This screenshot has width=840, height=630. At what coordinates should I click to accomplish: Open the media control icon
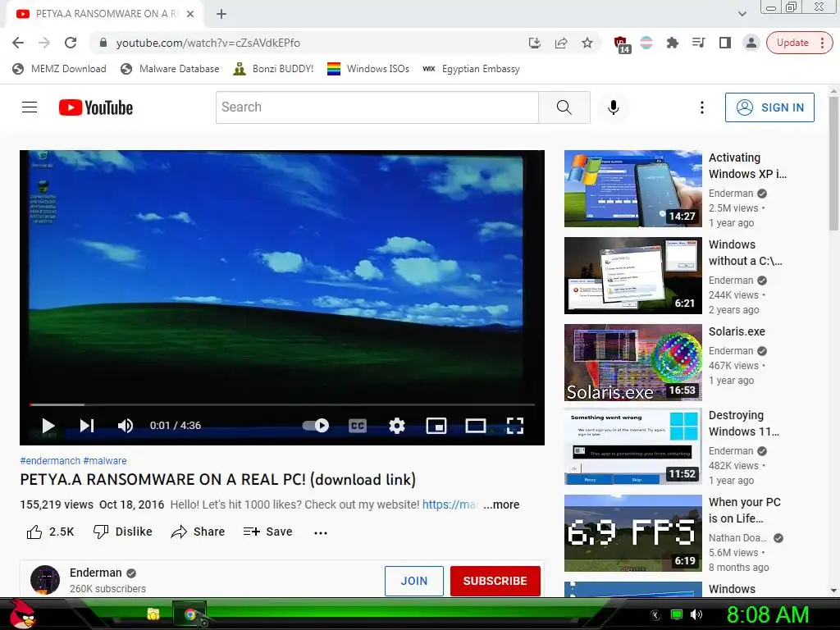[699, 43]
